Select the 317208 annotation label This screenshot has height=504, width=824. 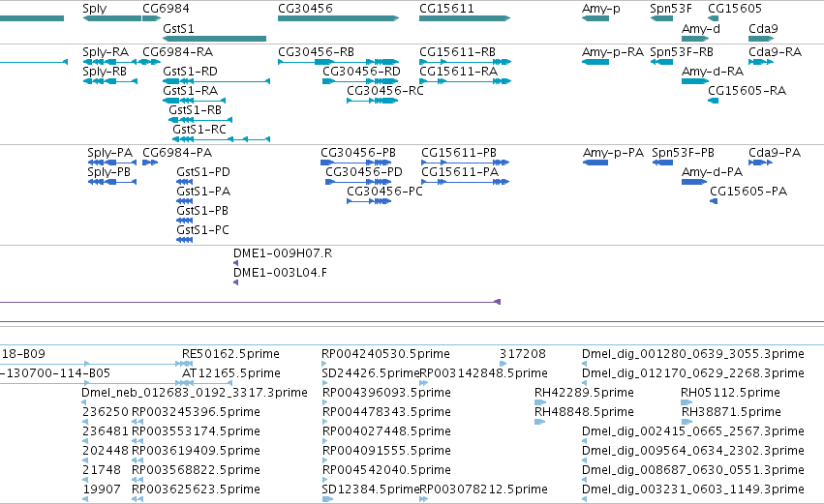[523, 354]
